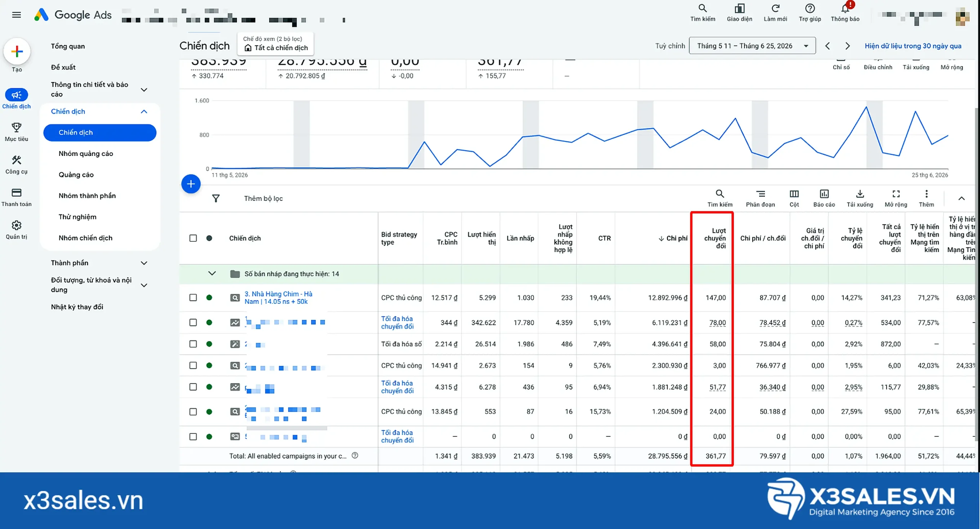
Task: Open the hamburger main menu
Action: [x=16, y=15]
